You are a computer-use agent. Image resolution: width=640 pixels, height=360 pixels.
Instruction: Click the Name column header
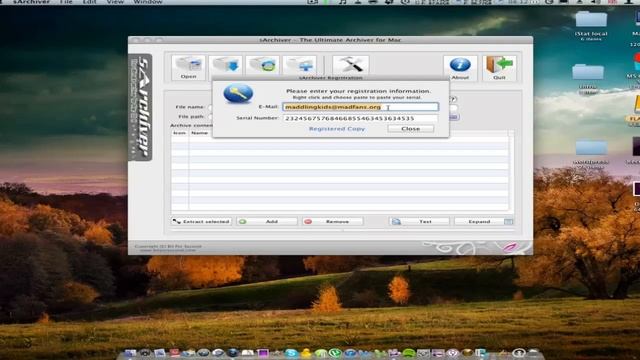pyautogui.click(x=200, y=133)
